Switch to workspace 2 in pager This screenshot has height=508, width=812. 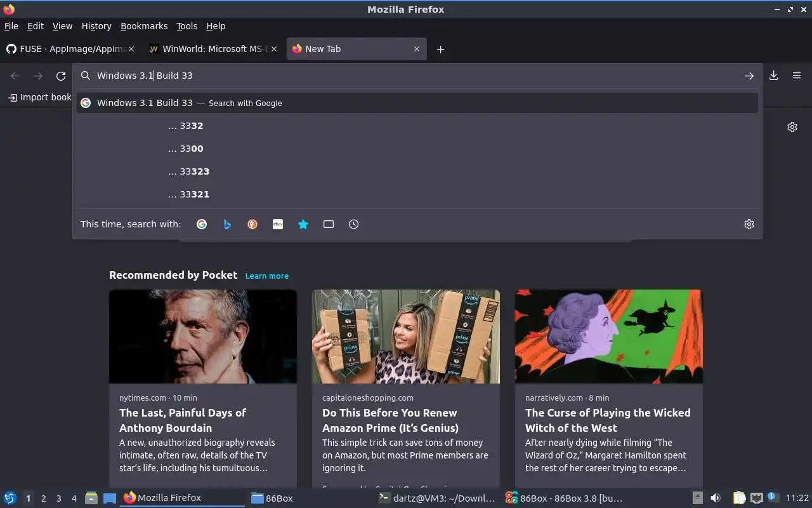(x=43, y=498)
